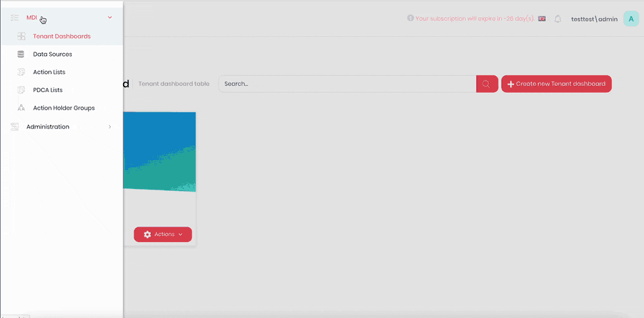Screen dimensions: 644x318
Task: Click Create new Tenant dashboard button
Action: tap(557, 84)
